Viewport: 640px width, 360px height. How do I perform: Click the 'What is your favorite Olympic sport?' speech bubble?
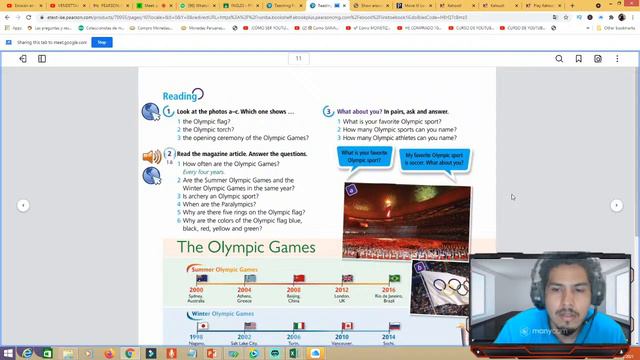[x=364, y=157]
